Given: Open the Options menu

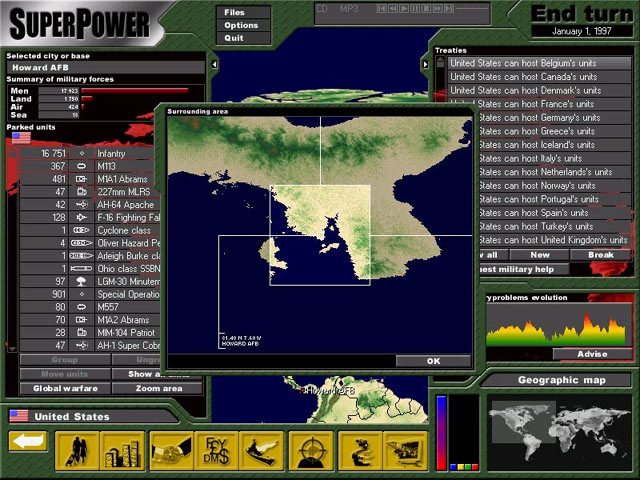Looking at the screenshot, I should coord(241,25).
